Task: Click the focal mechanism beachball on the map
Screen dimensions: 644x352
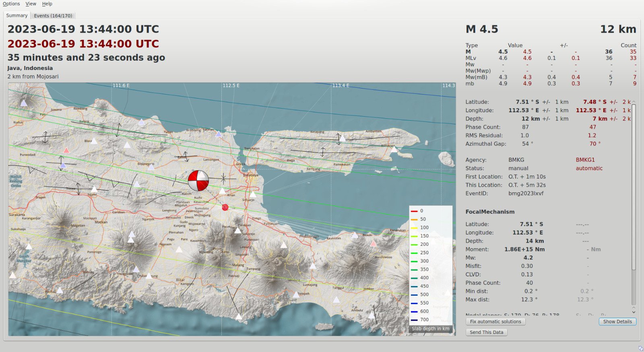Action: coord(198,181)
